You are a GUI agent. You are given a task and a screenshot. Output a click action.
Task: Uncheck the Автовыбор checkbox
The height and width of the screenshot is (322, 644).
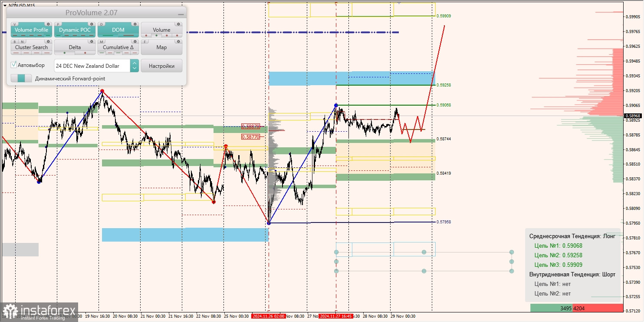pos(13,65)
